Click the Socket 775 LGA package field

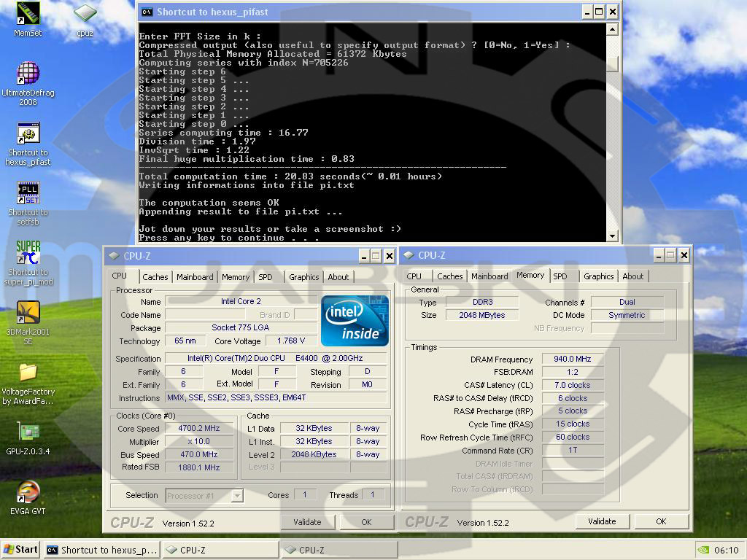pos(241,327)
